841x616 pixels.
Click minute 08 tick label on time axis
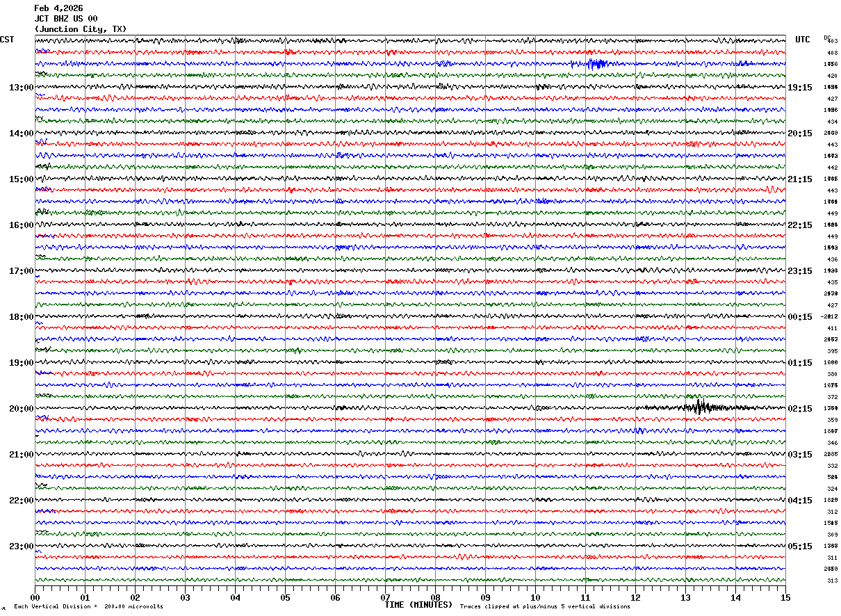point(435,597)
